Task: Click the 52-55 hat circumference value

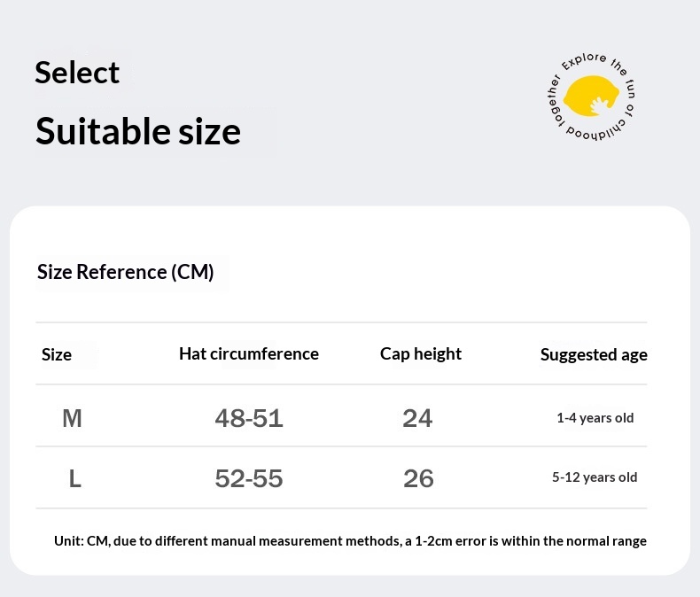Action: pyautogui.click(x=249, y=479)
